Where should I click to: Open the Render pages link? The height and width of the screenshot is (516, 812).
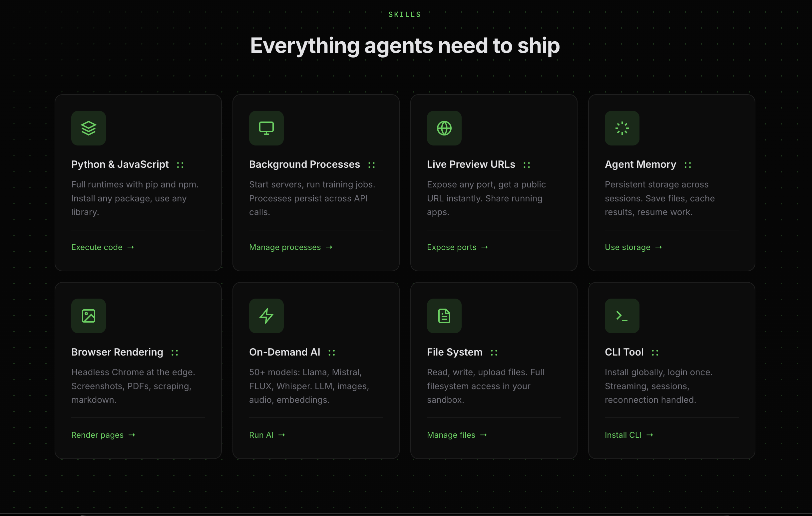[x=103, y=435]
